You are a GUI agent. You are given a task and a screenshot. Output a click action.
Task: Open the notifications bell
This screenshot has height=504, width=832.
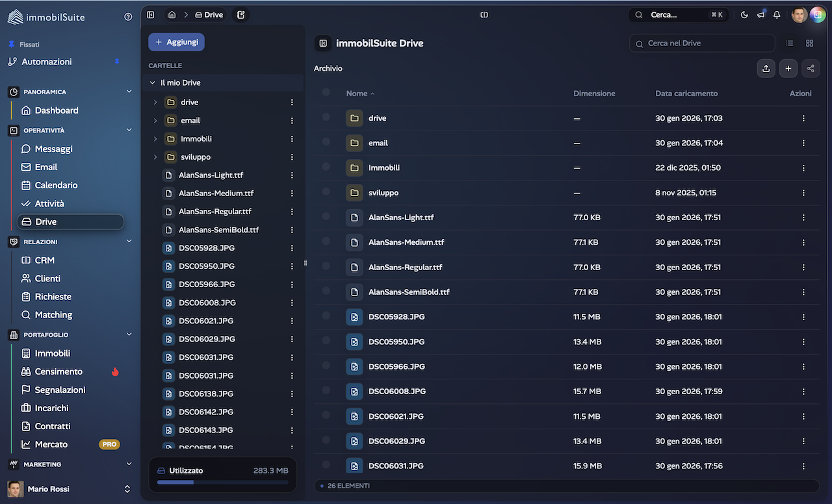(x=777, y=15)
